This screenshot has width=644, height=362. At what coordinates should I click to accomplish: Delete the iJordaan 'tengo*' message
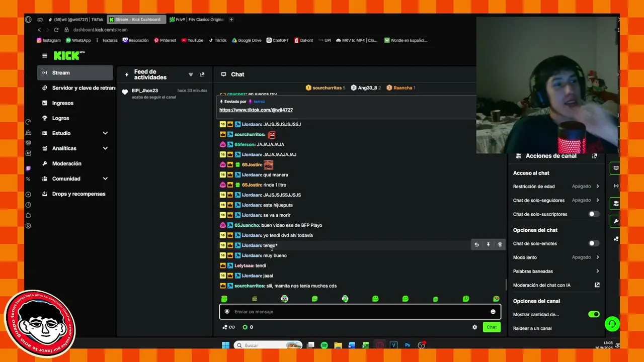pos(500,245)
